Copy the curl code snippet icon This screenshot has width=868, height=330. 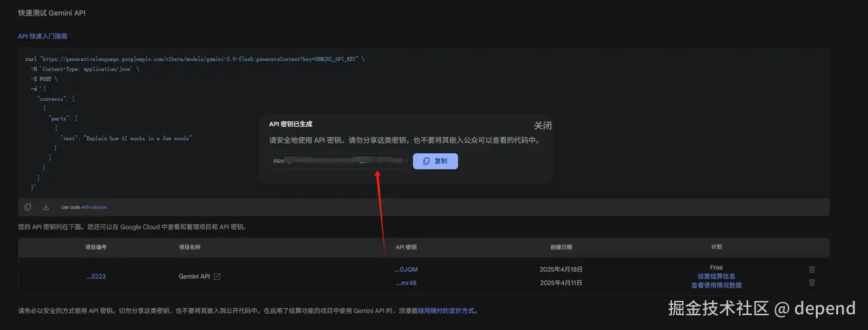[28, 207]
